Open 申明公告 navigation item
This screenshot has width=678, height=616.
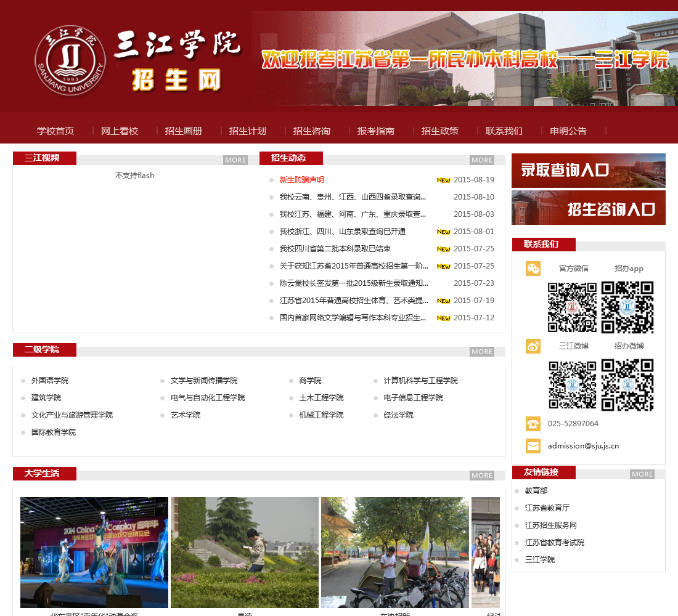point(568,131)
